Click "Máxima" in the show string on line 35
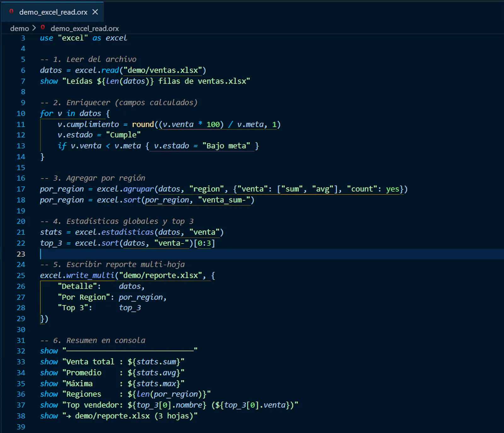The width and height of the screenshot is (504, 433). coord(79,384)
